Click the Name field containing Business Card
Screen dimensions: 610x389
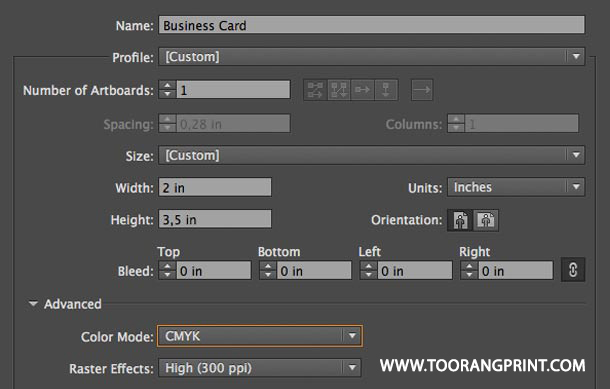[x=372, y=25]
